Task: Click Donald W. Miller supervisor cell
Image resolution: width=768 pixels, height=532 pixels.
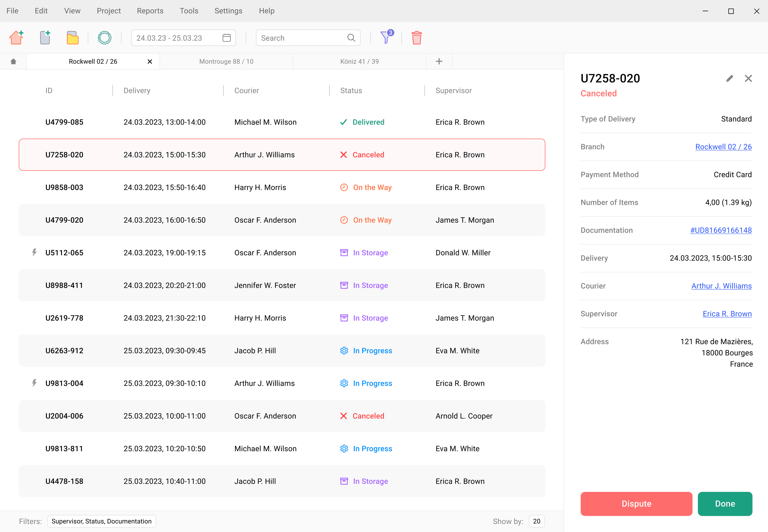Action: (463, 253)
